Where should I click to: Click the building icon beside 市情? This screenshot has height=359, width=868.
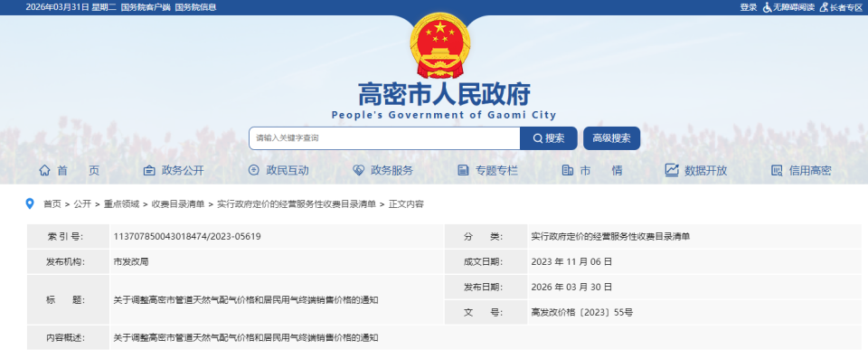(568, 171)
